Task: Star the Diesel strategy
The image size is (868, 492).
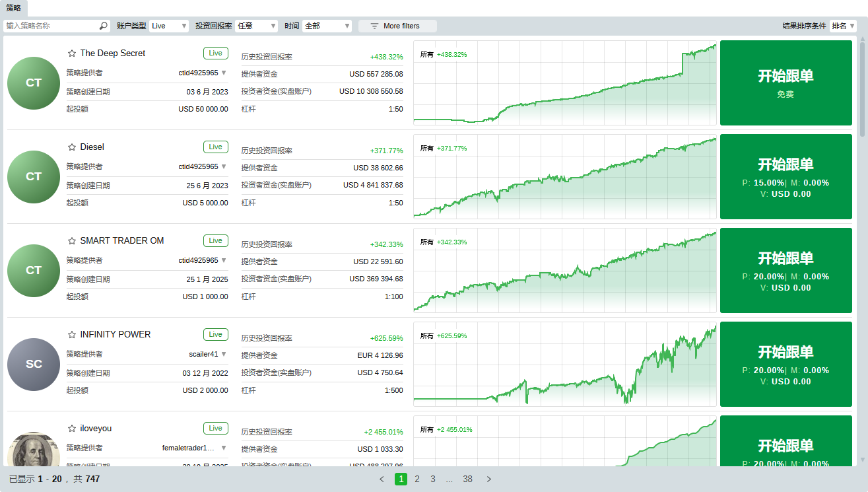Action: [x=72, y=147]
